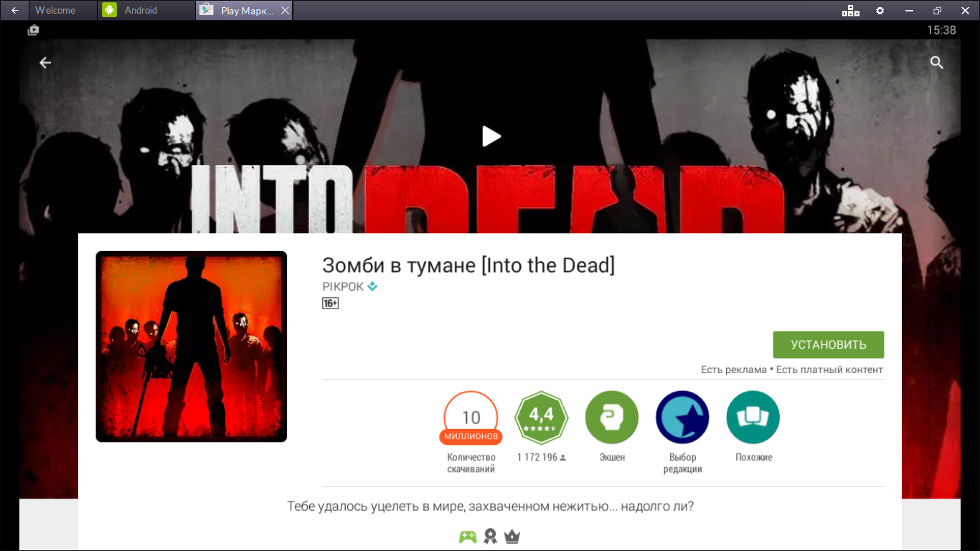Click the achievements medal icon
Image resolution: width=980 pixels, height=551 pixels.
[490, 537]
